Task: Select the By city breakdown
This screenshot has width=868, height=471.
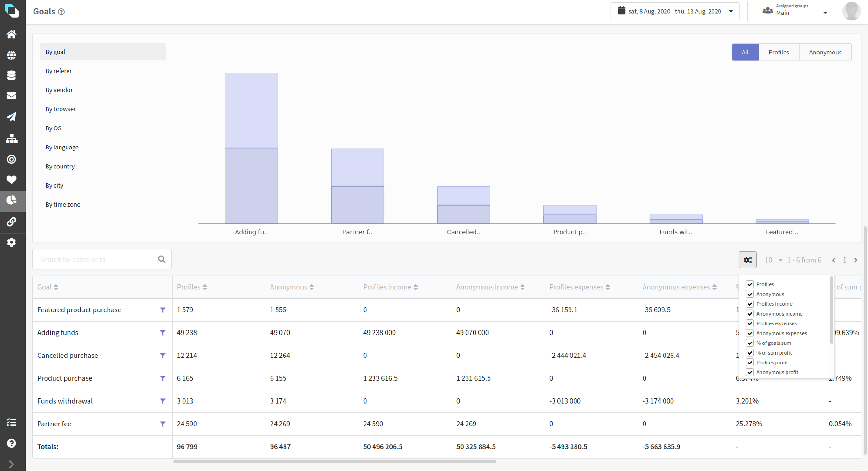Action: tap(103, 185)
